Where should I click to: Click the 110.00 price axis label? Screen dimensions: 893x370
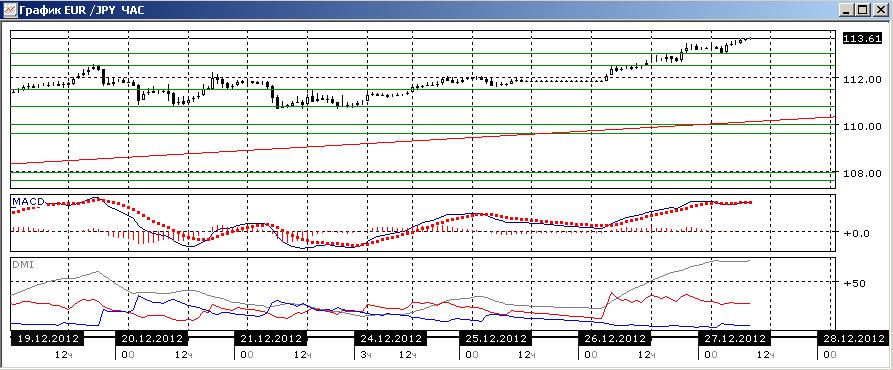tap(862, 126)
